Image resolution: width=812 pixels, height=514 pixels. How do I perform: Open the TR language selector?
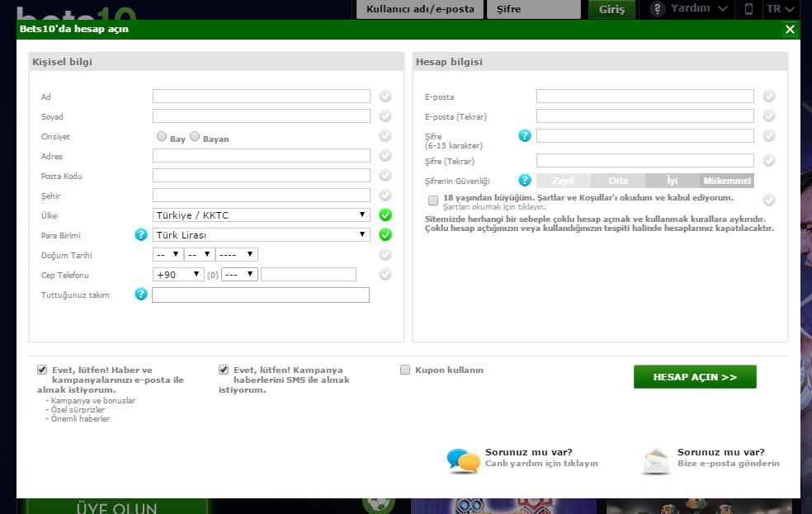[x=780, y=9]
